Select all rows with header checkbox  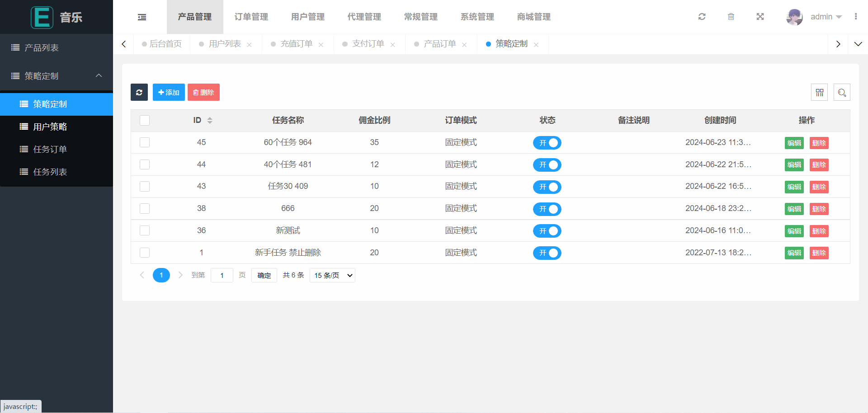145,120
